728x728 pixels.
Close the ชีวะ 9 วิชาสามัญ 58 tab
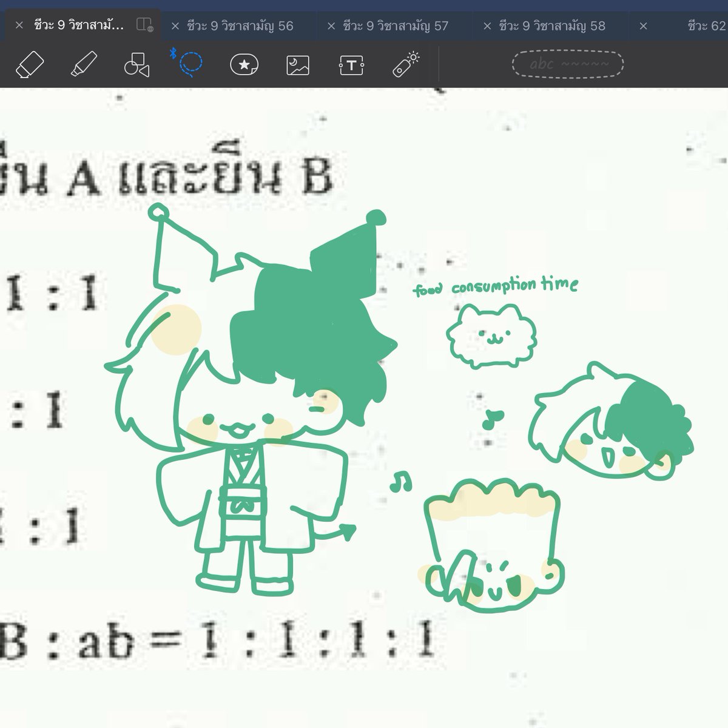click(x=487, y=25)
